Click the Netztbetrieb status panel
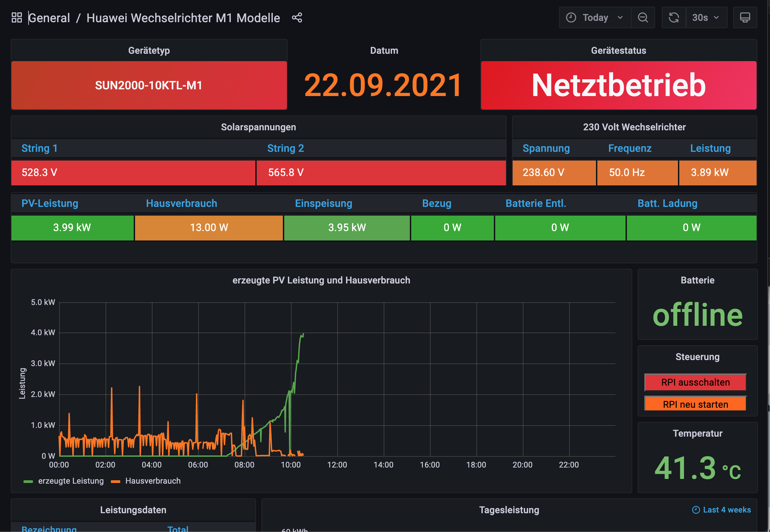 coord(618,85)
